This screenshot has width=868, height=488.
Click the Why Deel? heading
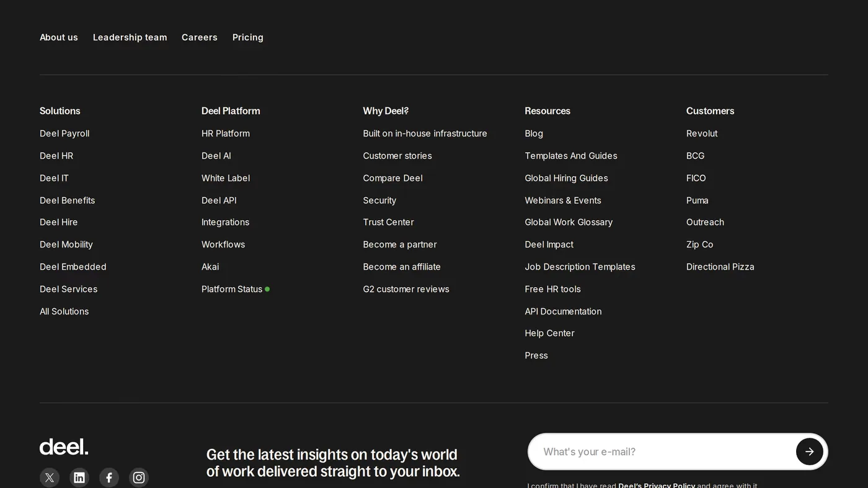click(x=386, y=111)
